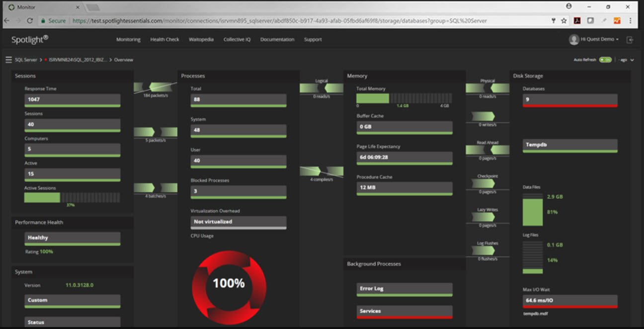Click the Chrome profile person icon

click(x=568, y=6)
